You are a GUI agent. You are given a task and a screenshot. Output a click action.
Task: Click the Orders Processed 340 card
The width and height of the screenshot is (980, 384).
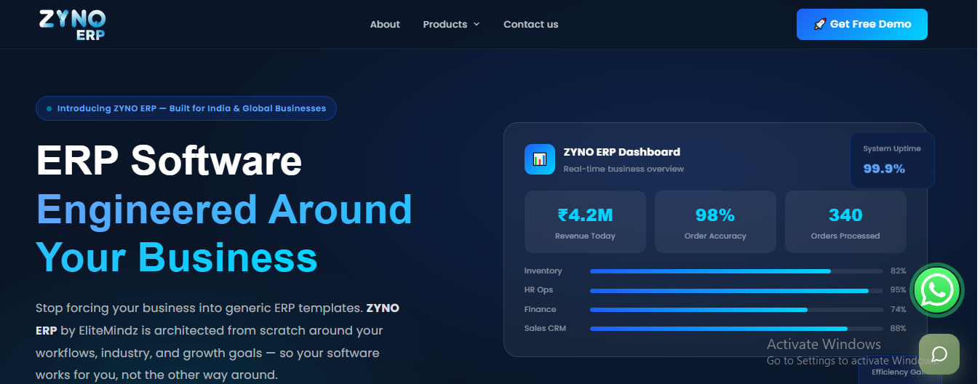845,222
